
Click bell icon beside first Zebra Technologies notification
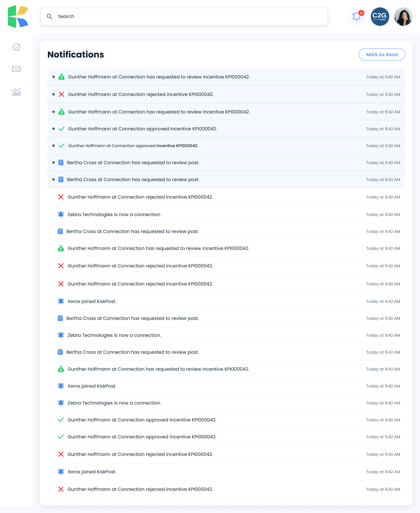pos(61,214)
